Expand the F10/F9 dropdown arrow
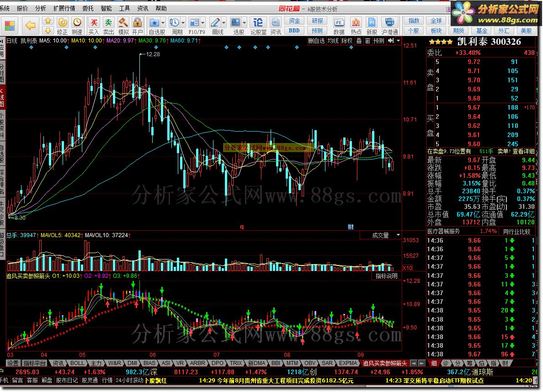Screen dimensions: 543x392 click(x=203, y=23)
